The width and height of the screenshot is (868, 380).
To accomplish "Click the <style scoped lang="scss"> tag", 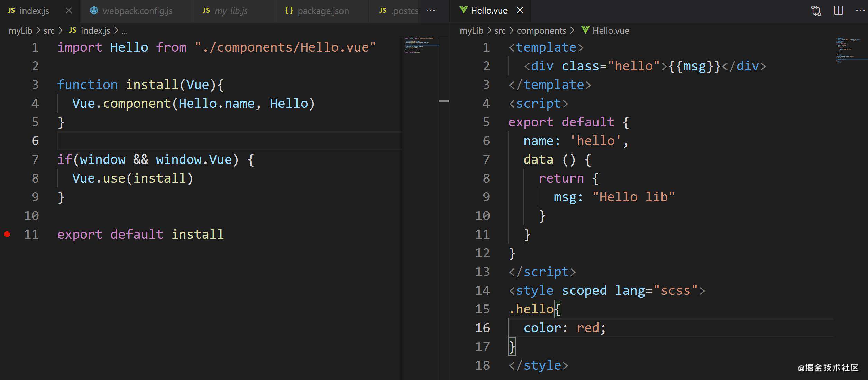I will pos(607,290).
